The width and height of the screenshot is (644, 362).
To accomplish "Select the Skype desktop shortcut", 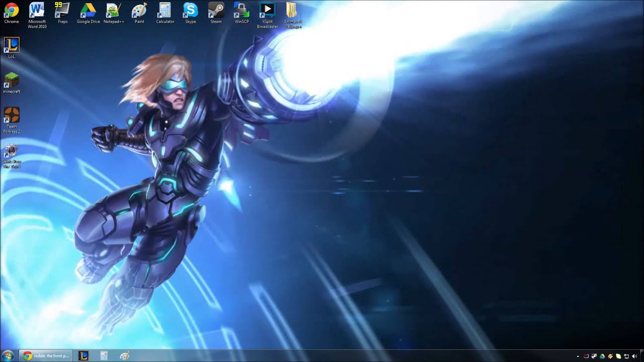I will click(191, 14).
